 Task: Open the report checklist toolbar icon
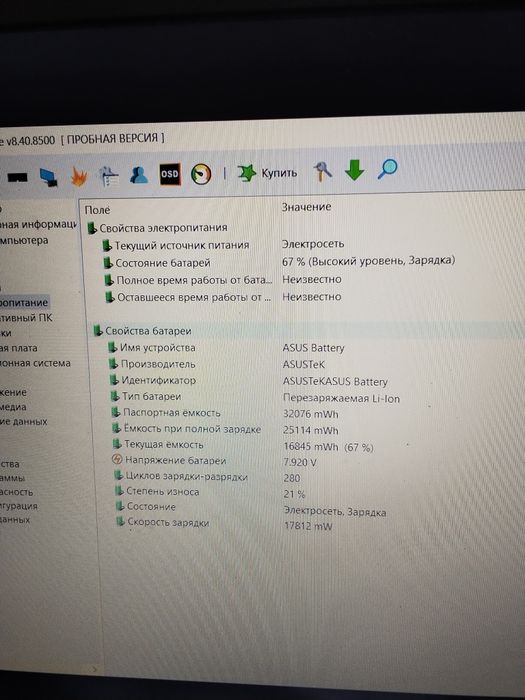(108, 175)
